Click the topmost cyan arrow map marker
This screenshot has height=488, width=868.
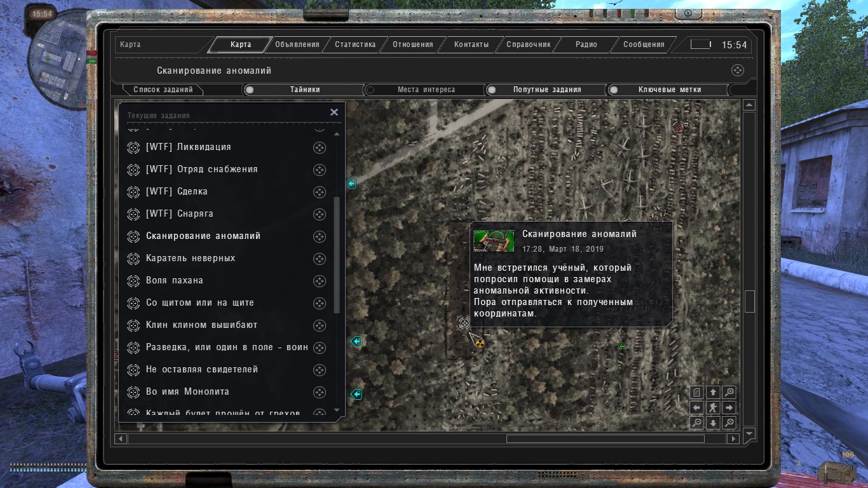point(351,184)
